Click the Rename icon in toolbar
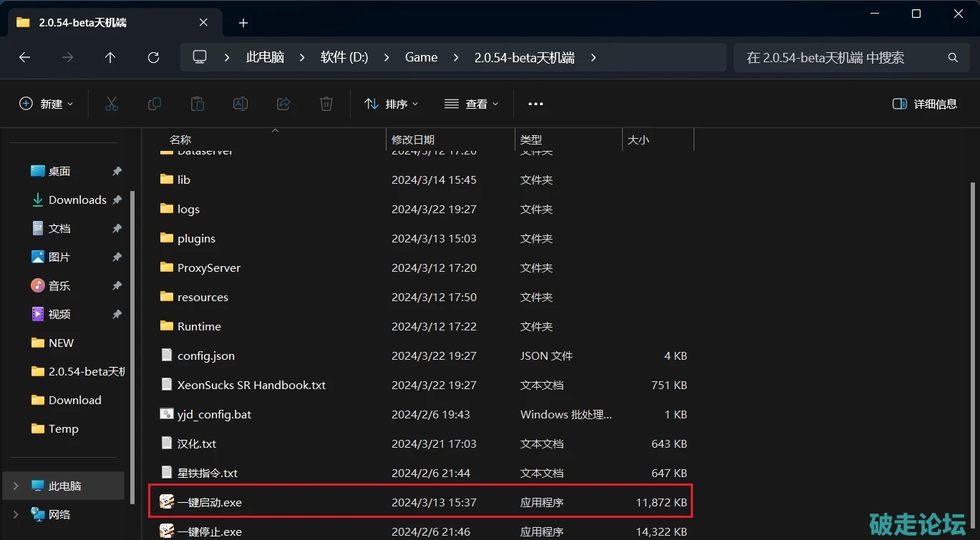 [241, 104]
